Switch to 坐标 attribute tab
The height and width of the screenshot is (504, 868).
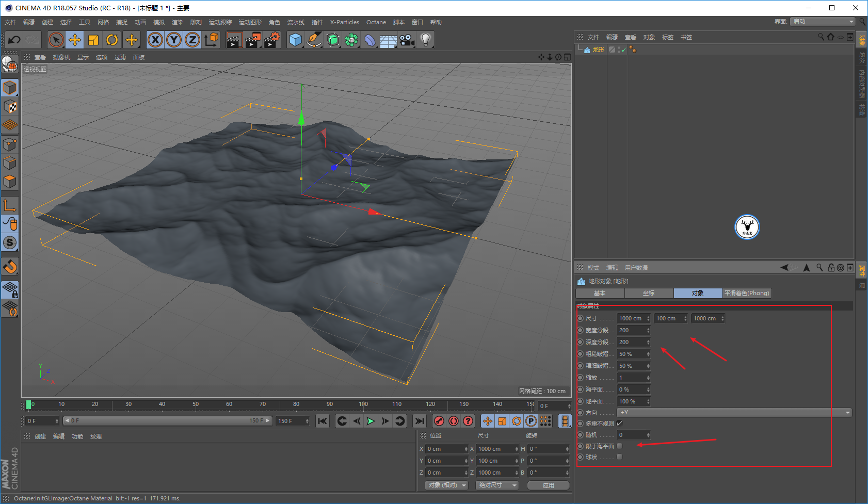coord(649,293)
